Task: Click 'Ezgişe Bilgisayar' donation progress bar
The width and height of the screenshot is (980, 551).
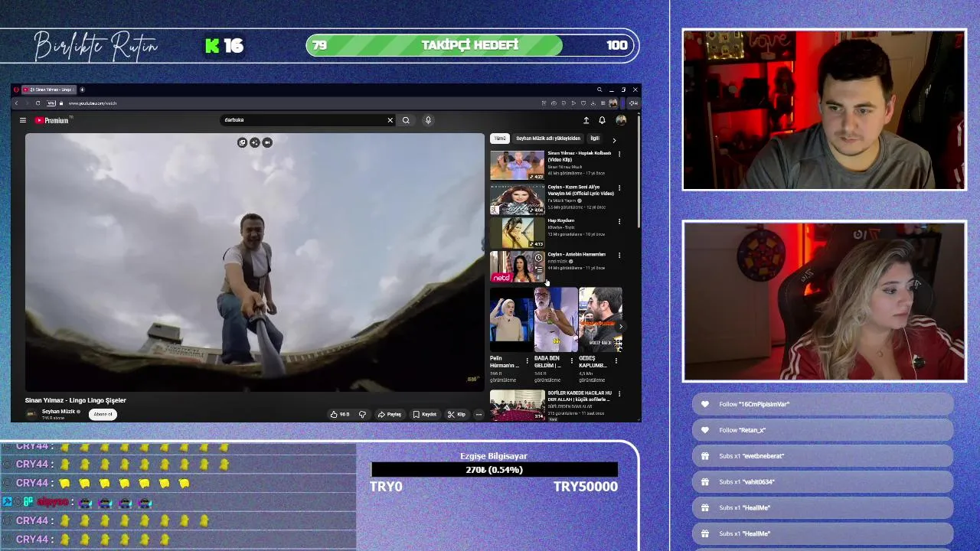Action: tap(494, 470)
